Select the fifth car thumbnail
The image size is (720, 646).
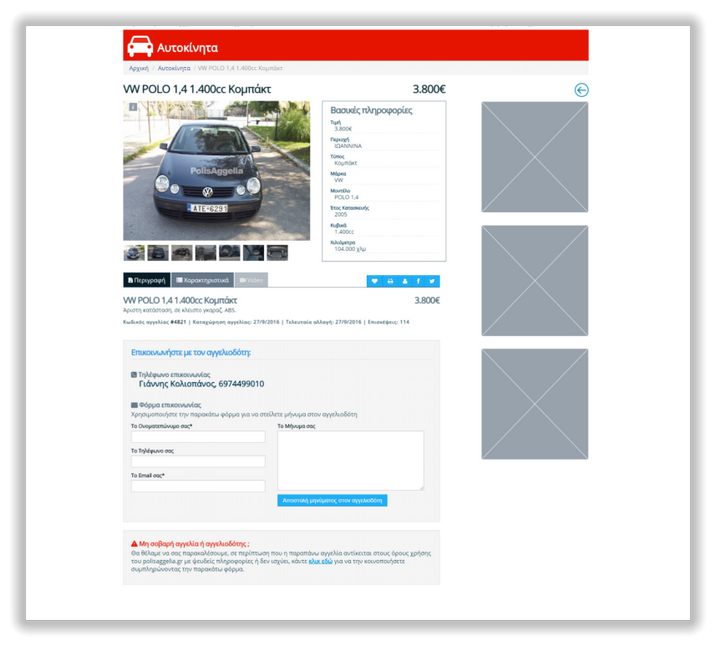coord(230,253)
